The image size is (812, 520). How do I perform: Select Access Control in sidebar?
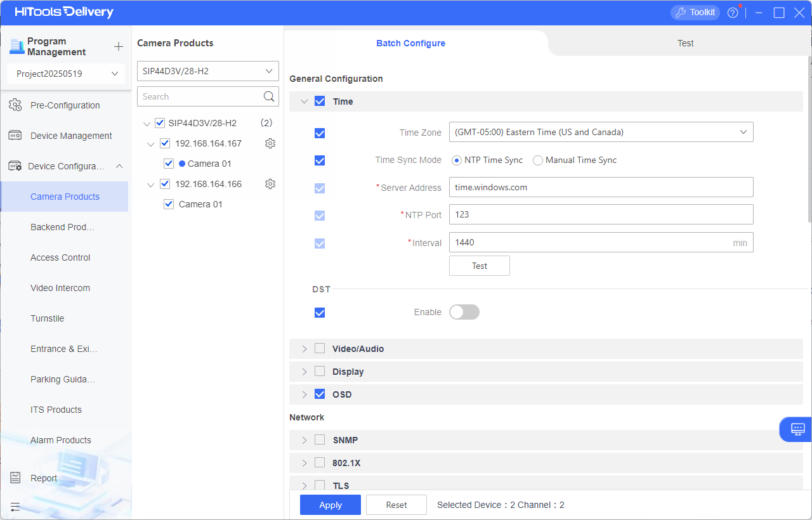click(60, 257)
